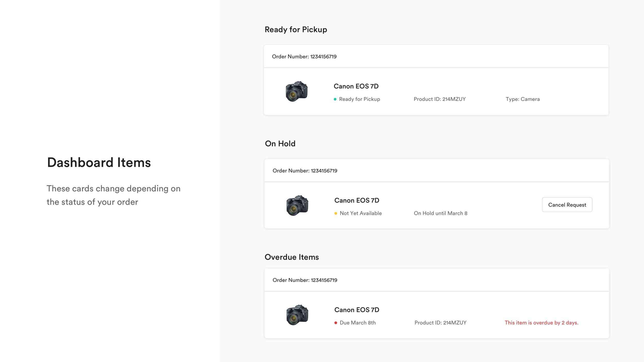The width and height of the screenshot is (644, 362).
Task: Click Order Number in Overdue Items card
Action: pyautogui.click(x=305, y=280)
